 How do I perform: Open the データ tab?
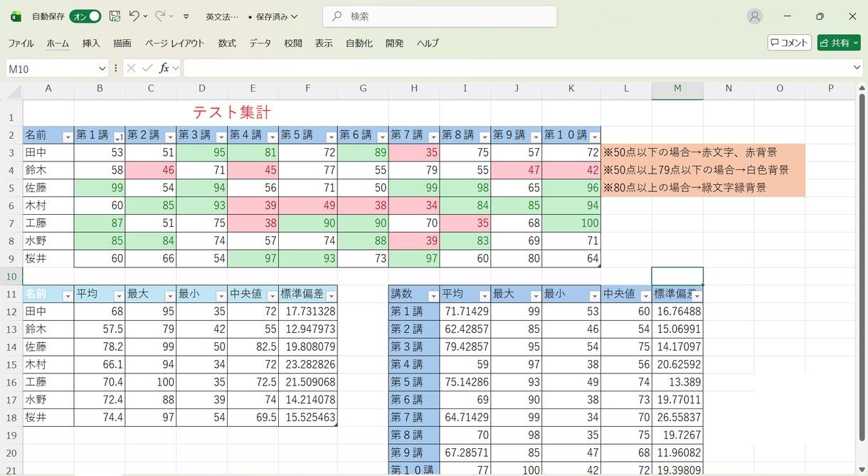(260, 43)
